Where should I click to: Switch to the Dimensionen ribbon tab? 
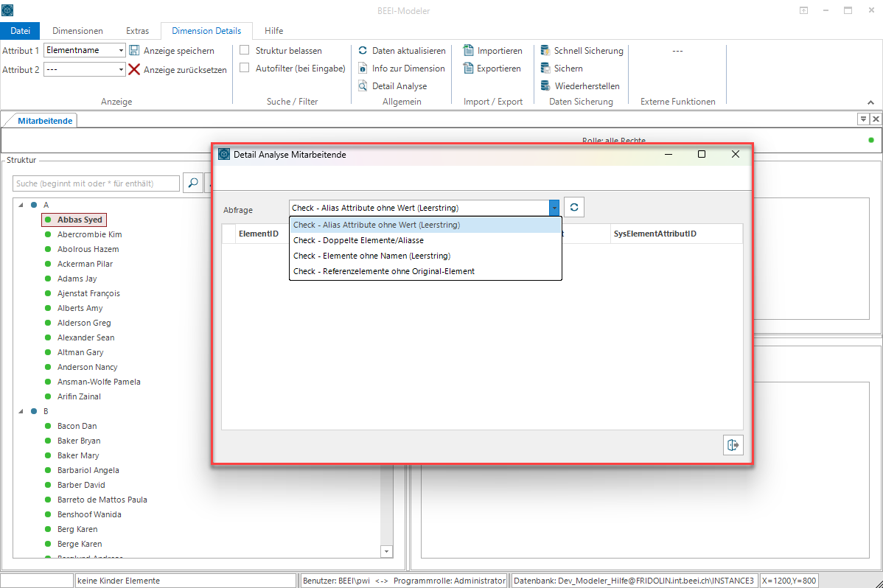tap(77, 30)
